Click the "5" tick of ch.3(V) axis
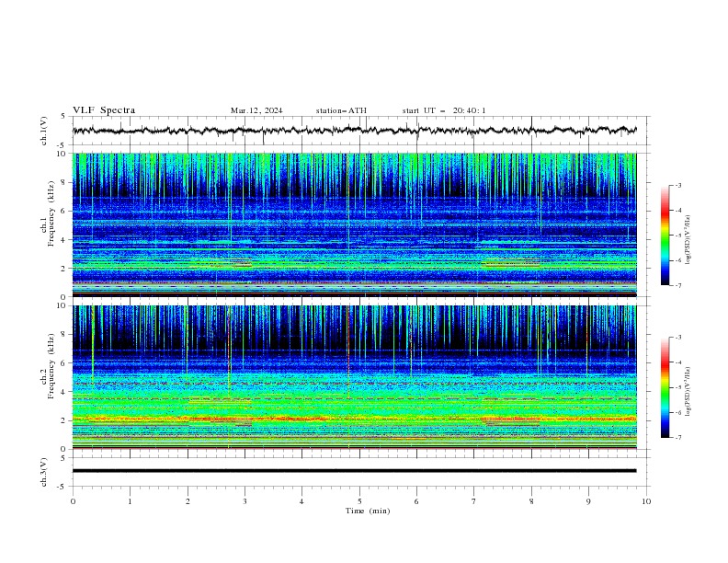728x563 pixels. (x=63, y=457)
